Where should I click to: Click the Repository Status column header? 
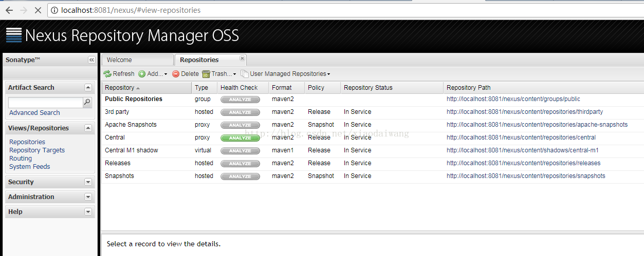392,88
